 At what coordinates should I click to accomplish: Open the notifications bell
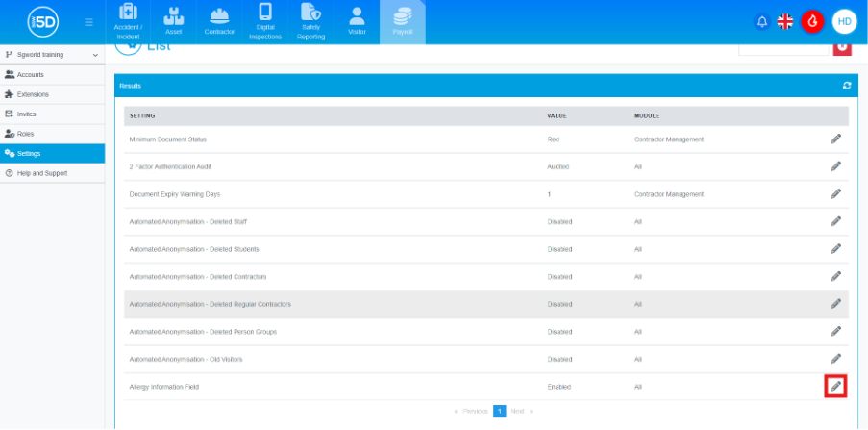coord(762,21)
